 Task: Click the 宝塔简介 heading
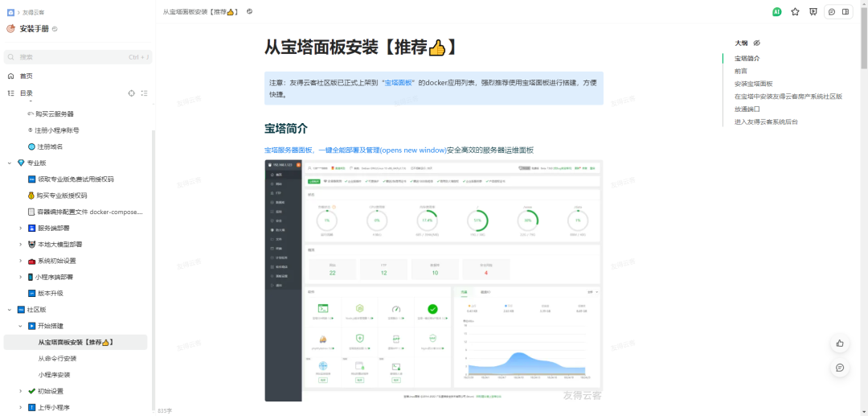pyautogui.click(x=285, y=129)
